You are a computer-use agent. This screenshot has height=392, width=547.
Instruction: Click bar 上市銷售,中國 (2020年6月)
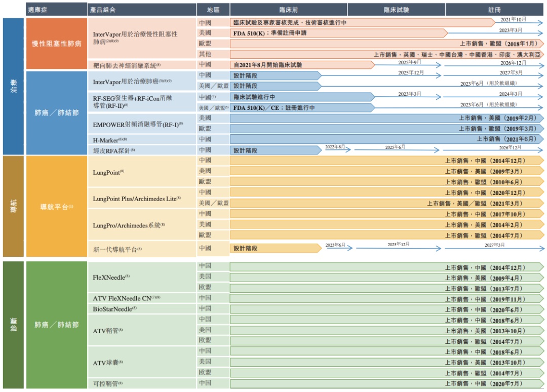pyautogui.click(x=387, y=309)
